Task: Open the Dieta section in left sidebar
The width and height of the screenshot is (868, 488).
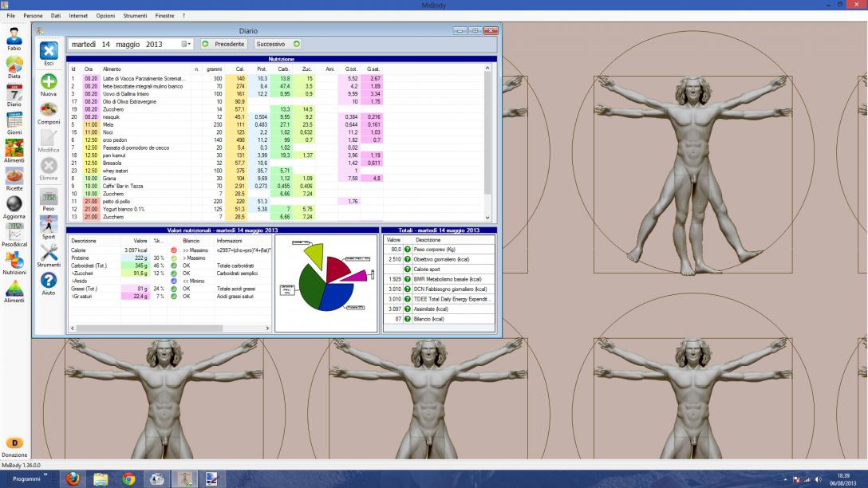Action: click(x=14, y=65)
